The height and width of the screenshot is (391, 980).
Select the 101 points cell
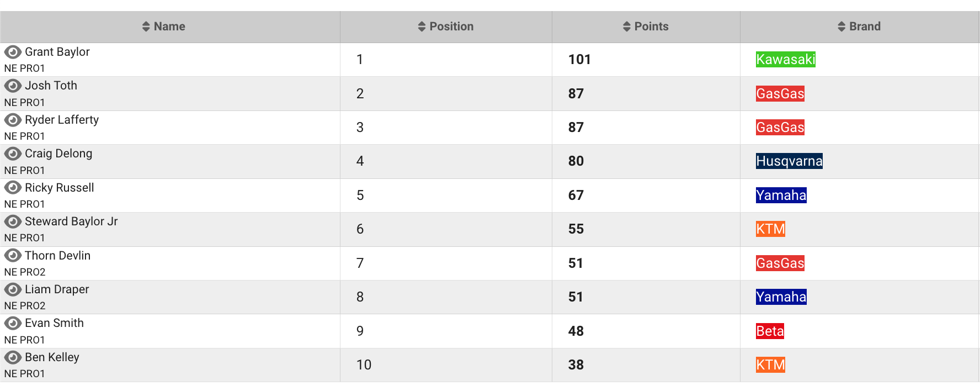[x=579, y=60]
